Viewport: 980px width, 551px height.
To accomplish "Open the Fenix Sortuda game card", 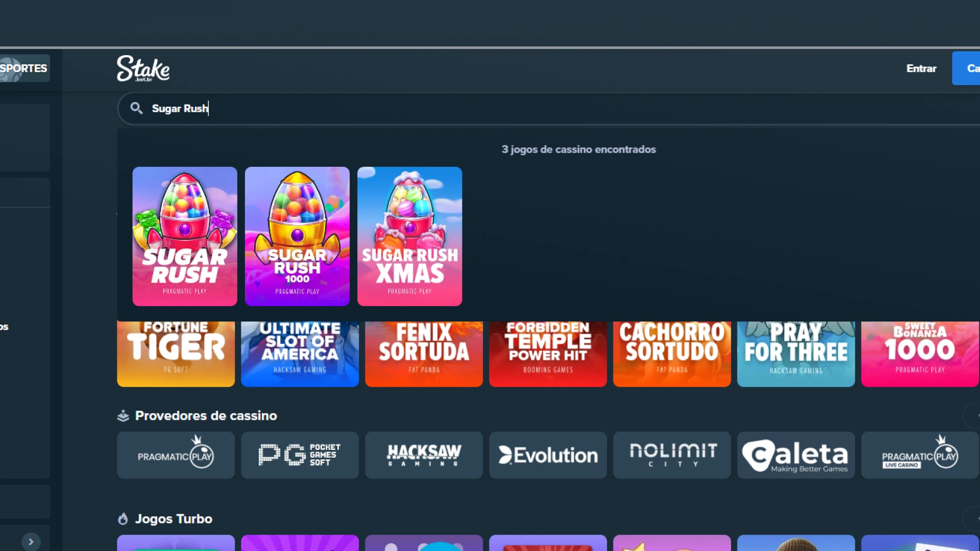I will pos(424,354).
